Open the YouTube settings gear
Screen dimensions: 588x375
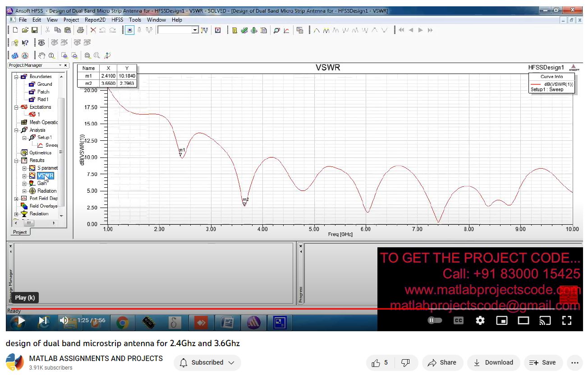pos(480,320)
